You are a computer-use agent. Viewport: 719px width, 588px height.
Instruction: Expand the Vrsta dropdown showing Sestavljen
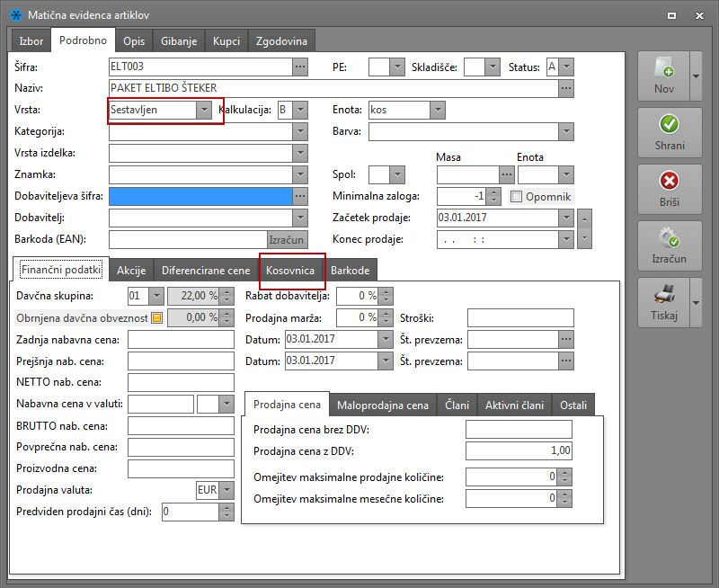(x=204, y=110)
